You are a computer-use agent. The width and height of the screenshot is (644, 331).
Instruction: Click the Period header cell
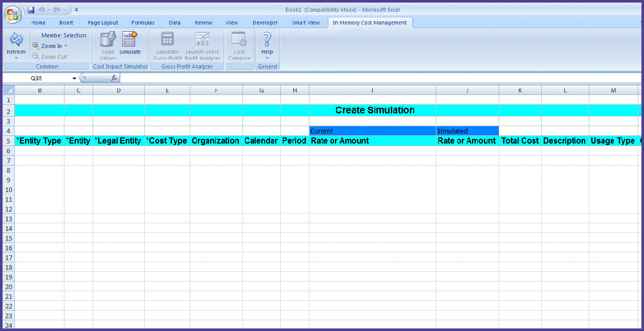(x=295, y=141)
